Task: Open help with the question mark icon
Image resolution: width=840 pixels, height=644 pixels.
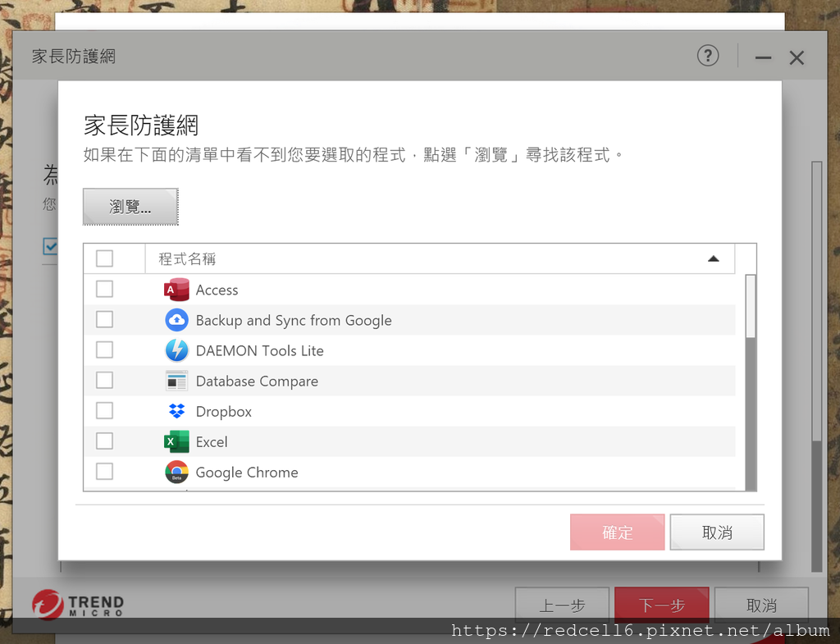Action: tap(708, 56)
